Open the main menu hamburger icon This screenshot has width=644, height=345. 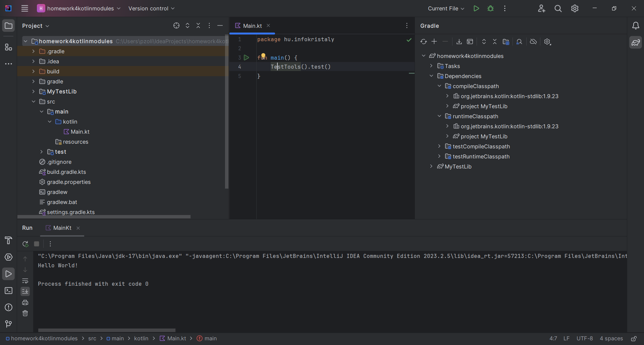[24, 8]
